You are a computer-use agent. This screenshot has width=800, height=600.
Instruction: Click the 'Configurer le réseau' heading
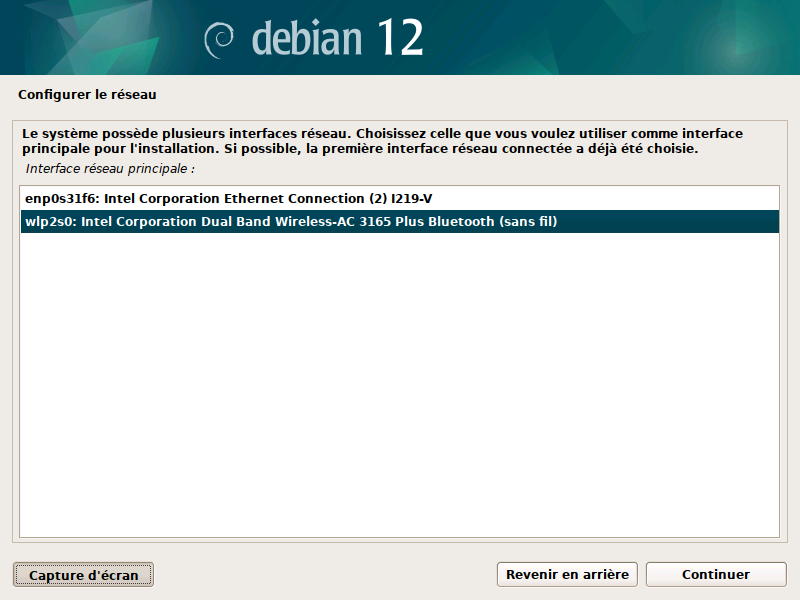[x=88, y=95]
